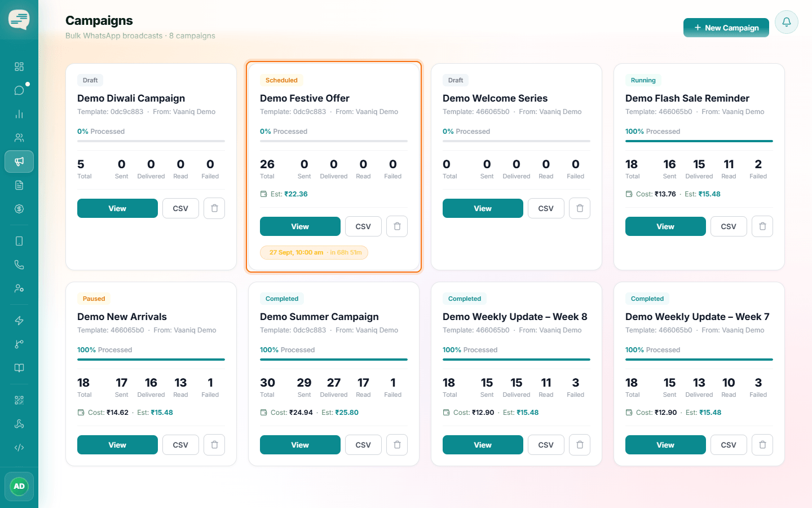Click Demo Flash Sale Reminder progress bar
This screenshot has width=812, height=508.
coord(699,141)
